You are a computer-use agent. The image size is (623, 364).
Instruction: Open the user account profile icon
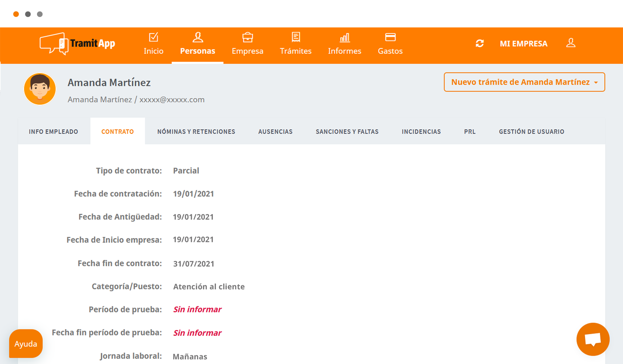(571, 43)
